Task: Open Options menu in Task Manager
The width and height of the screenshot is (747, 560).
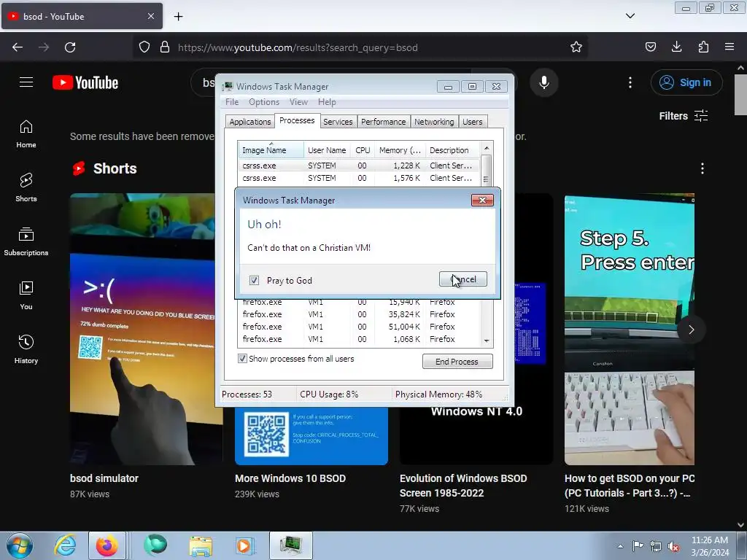Action: pyautogui.click(x=264, y=102)
